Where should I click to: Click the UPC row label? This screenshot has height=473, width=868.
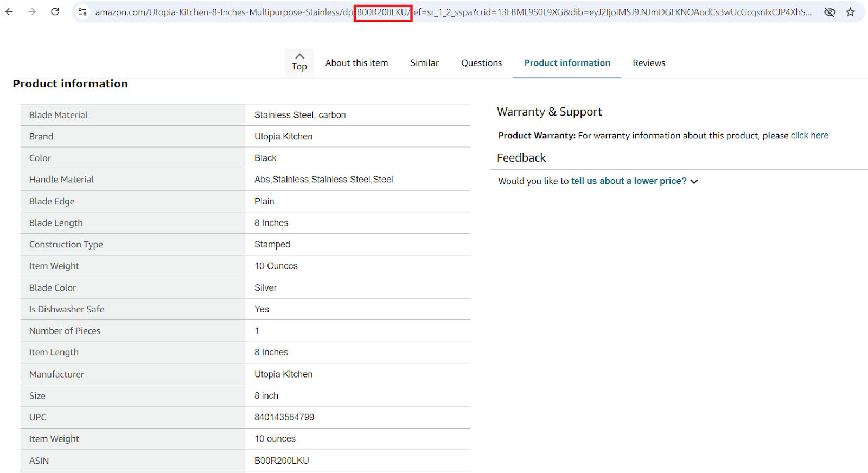coord(38,417)
